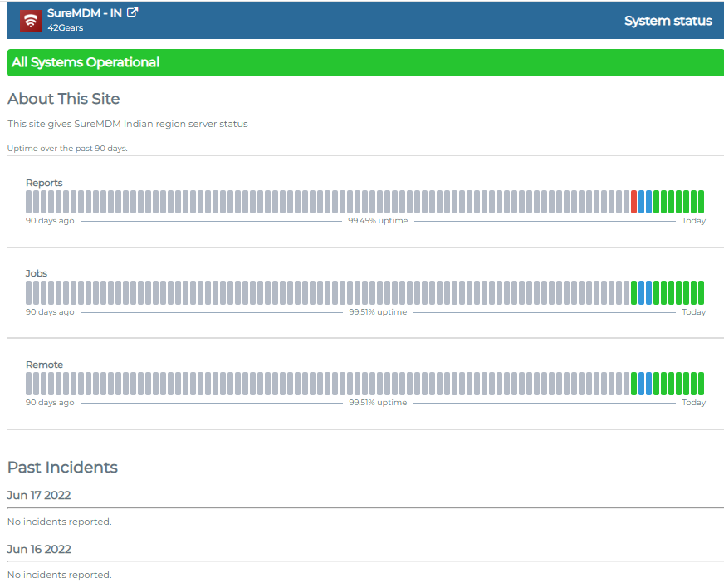Click the Reports component label
724x588 pixels.
[44, 183]
